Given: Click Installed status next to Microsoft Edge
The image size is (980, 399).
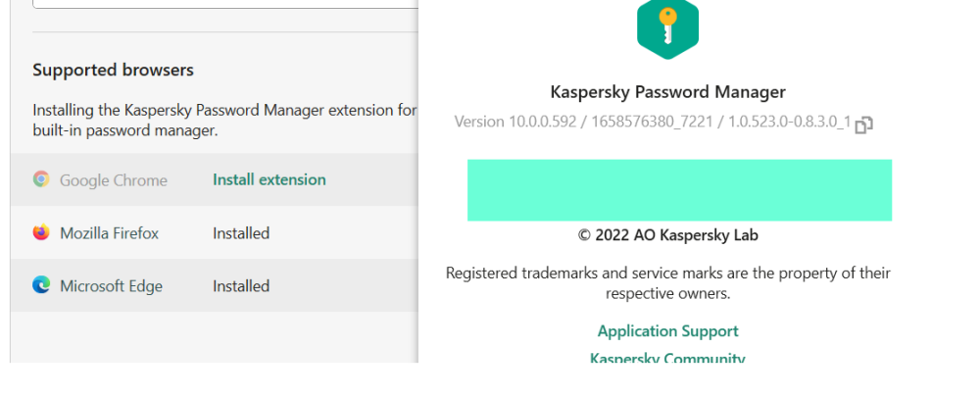Looking at the screenshot, I should (241, 286).
